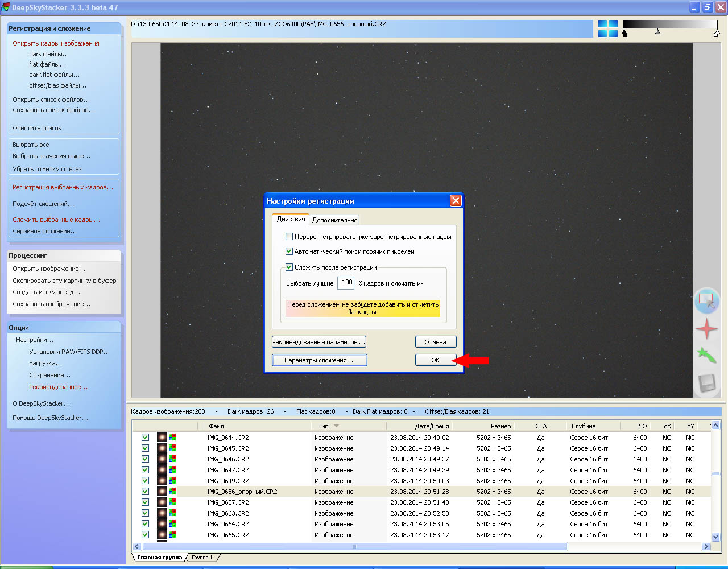Select the rectangle selection tool icon

click(x=706, y=300)
